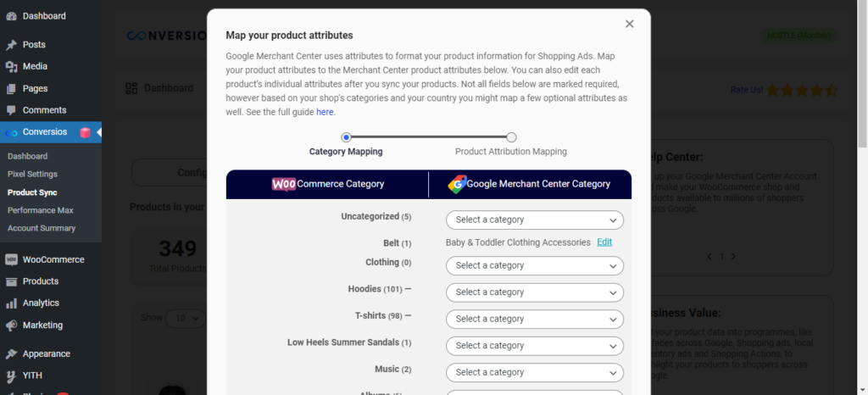Click the page vertical scrollbar
The height and width of the screenshot is (395, 868).
[x=862, y=197]
